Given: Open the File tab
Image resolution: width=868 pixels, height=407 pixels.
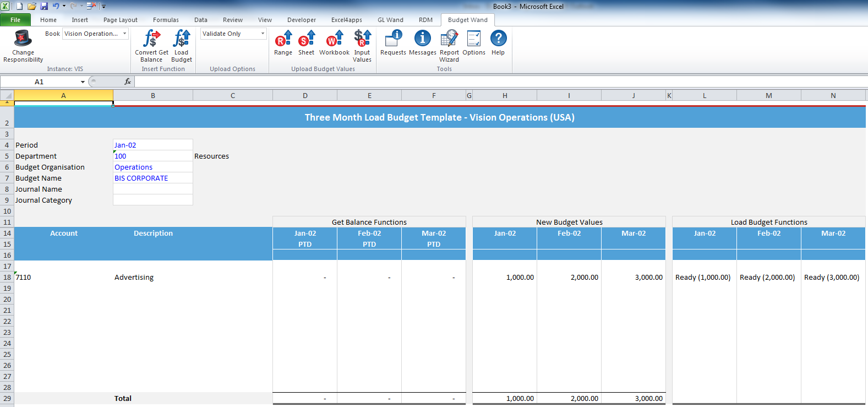Looking at the screenshot, I should click(x=15, y=20).
